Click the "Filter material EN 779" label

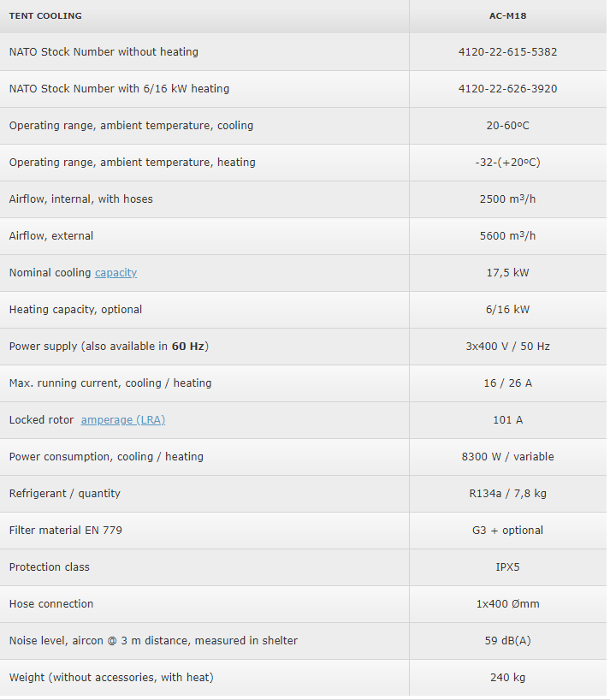(66, 531)
